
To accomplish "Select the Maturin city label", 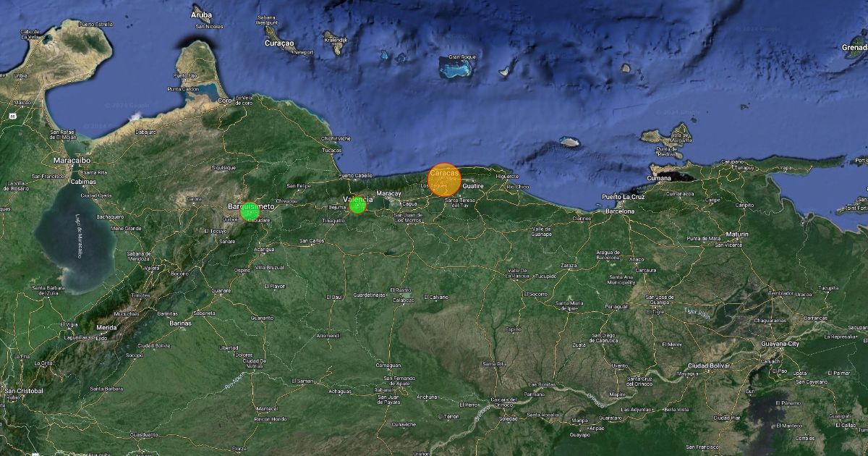I will [x=738, y=234].
